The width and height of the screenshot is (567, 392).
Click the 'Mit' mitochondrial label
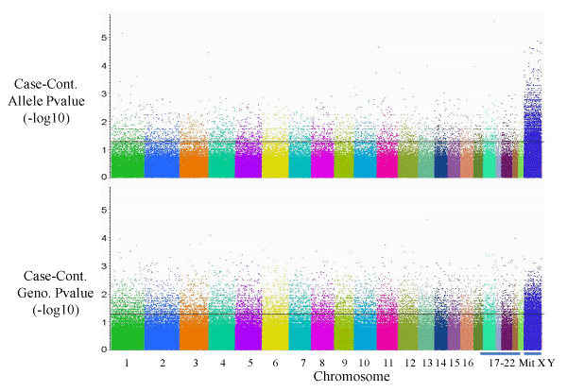pyautogui.click(x=526, y=363)
